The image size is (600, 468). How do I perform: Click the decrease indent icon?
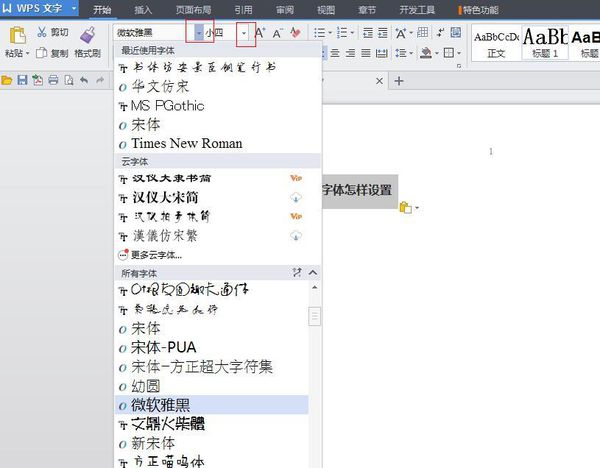click(368, 33)
